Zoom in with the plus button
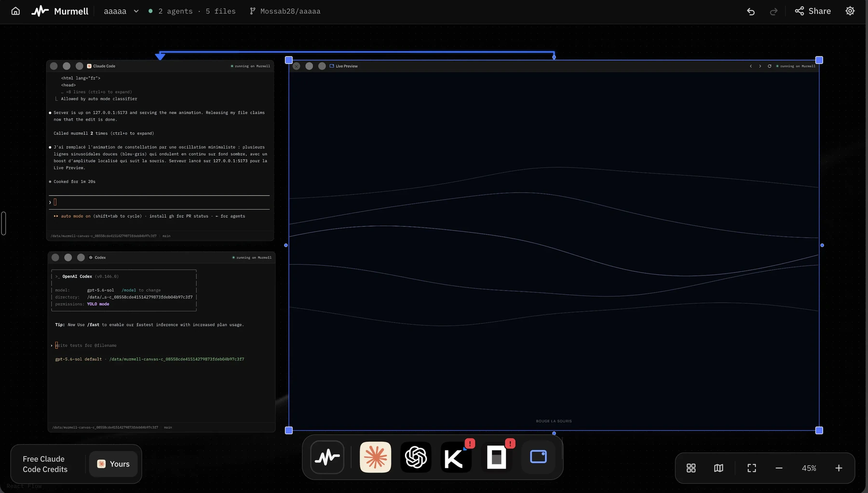The width and height of the screenshot is (868, 493). click(839, 468)
